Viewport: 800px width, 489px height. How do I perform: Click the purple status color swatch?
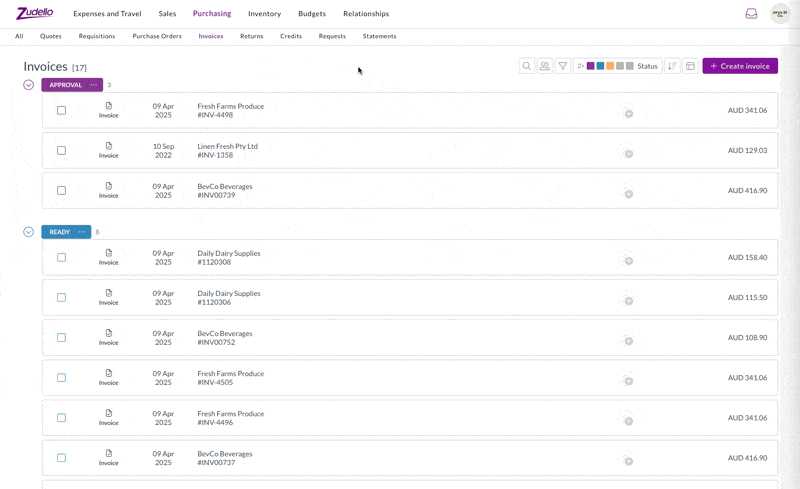tap(591, 66)
